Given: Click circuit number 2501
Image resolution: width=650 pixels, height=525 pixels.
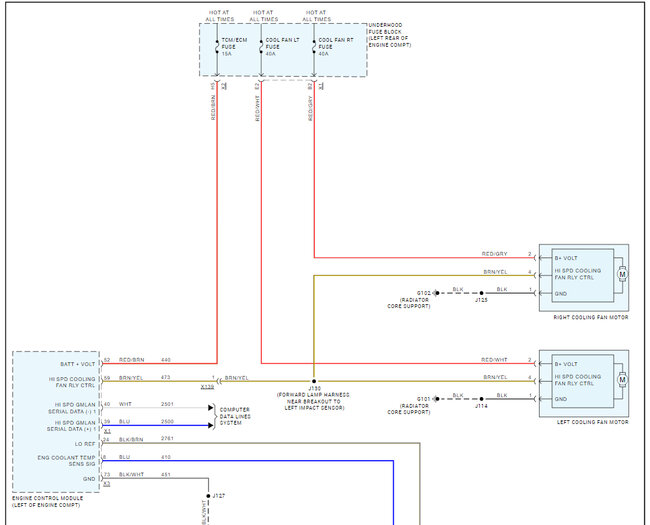Looking at the screenshot, I should pos(167,404).
